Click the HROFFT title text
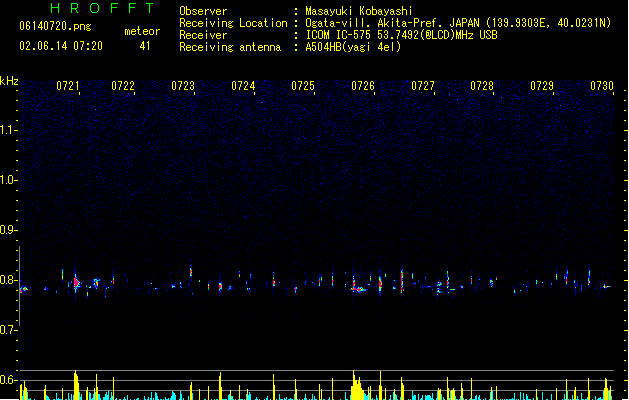The width and height of the screenshot is (629, 400). (x=102, y=8)
